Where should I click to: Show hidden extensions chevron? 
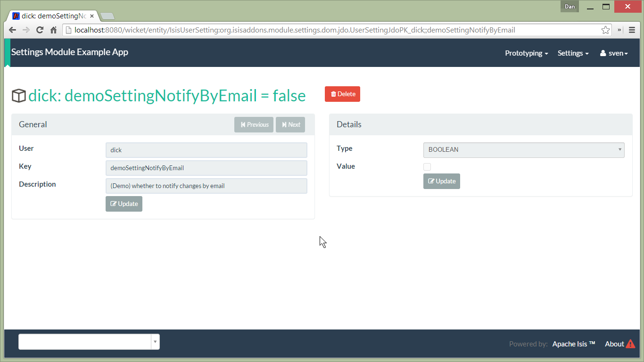620,30
